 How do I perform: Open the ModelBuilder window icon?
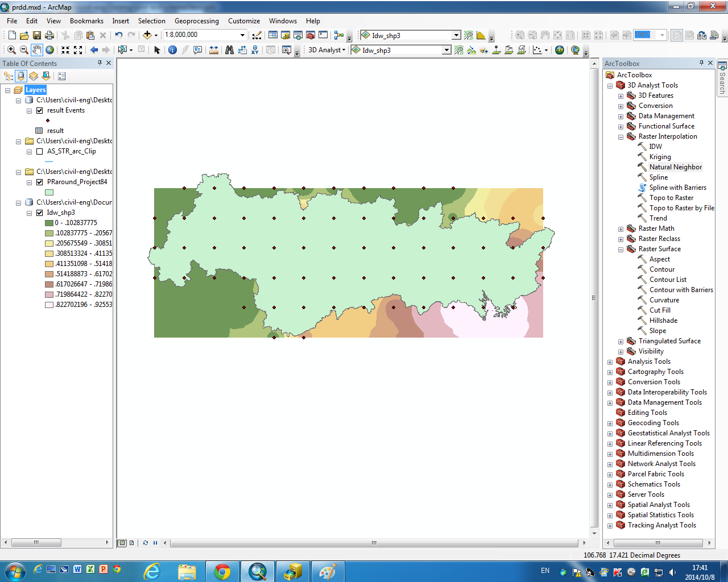pyautogui.click(x=339, y=35)
